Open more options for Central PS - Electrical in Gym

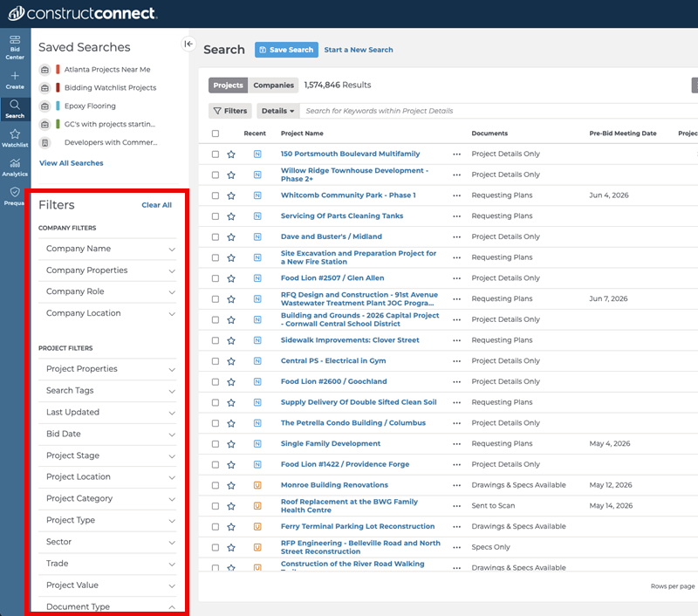pyautogui.click(x=456, y=361)
